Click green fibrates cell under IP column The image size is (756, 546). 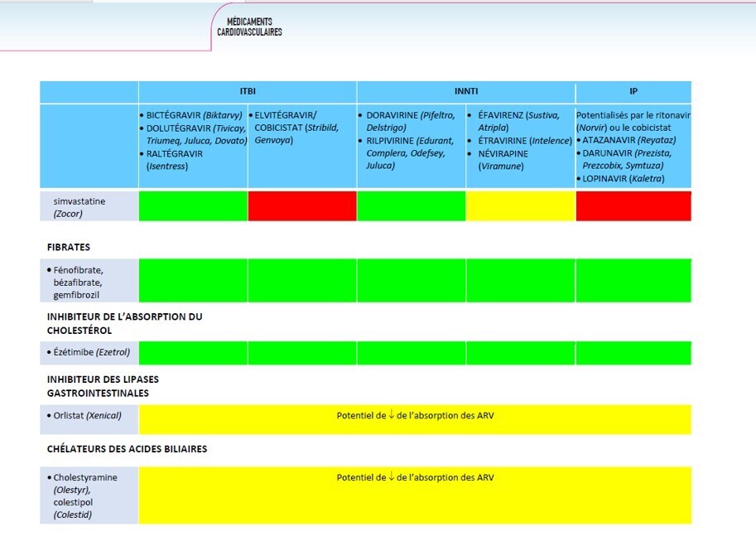(633, 281)
